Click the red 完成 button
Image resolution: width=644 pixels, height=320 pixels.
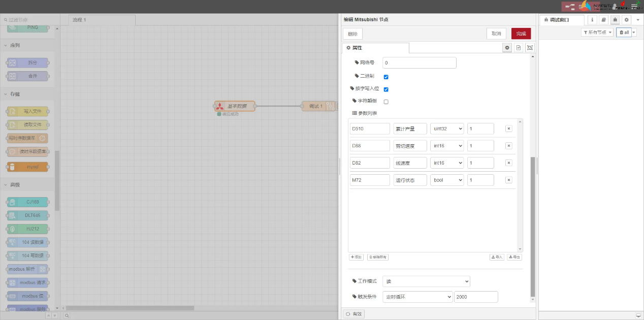point(521,34)
